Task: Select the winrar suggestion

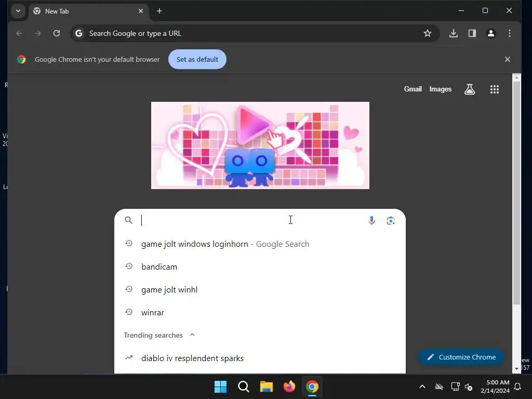Action: coord(260,312)
